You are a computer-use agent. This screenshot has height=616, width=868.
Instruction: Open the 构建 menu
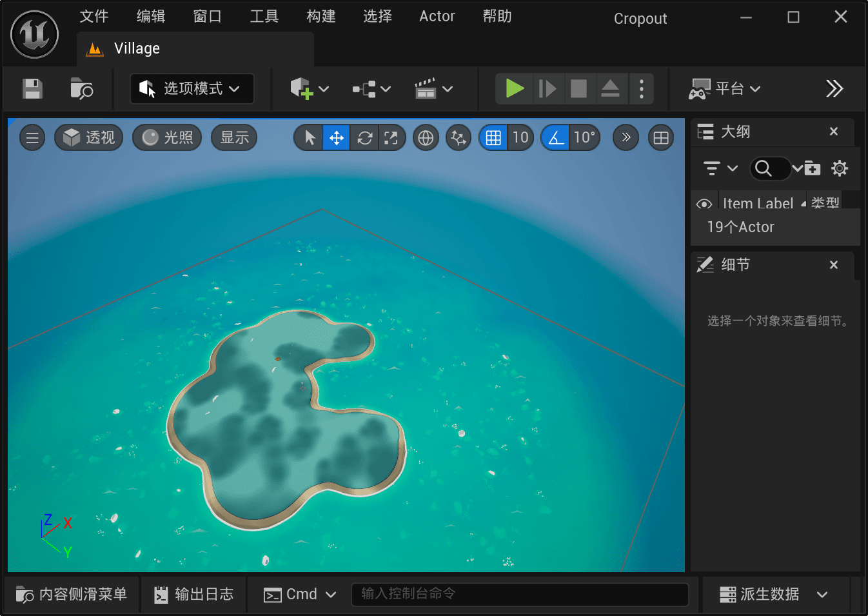(x=321, y=16)
